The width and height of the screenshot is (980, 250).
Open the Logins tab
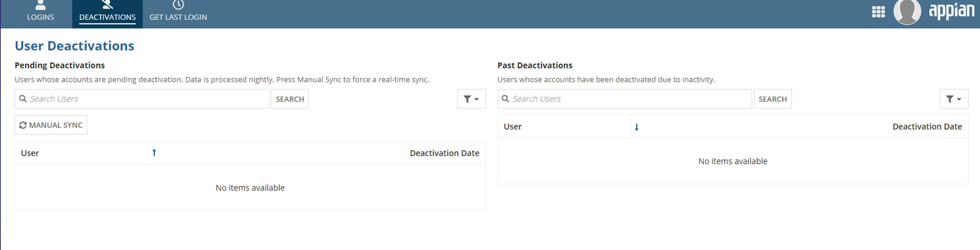(x=40, y=14)
